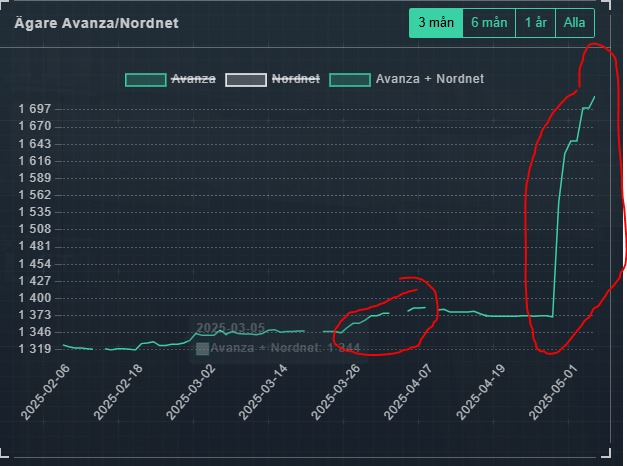Click the 1 346 y-axis label
The height and width of the screenshot is (466, 627).
[x=35, y=332]
